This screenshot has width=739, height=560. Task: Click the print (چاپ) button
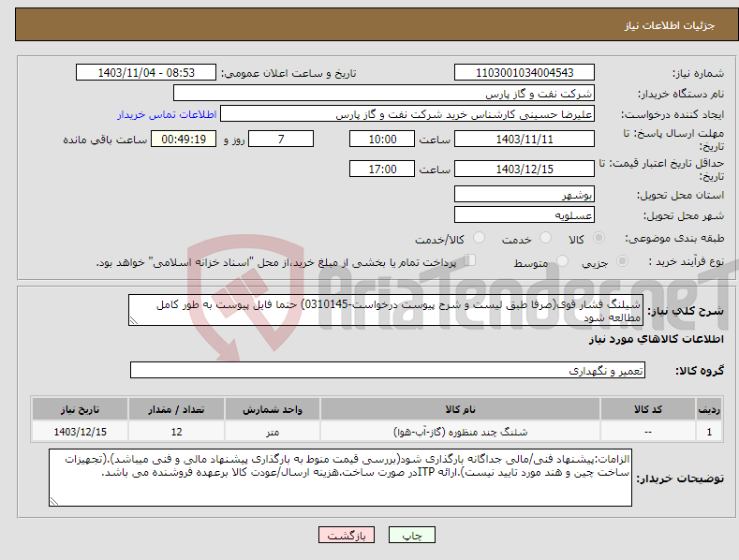[x=412, y=535]
